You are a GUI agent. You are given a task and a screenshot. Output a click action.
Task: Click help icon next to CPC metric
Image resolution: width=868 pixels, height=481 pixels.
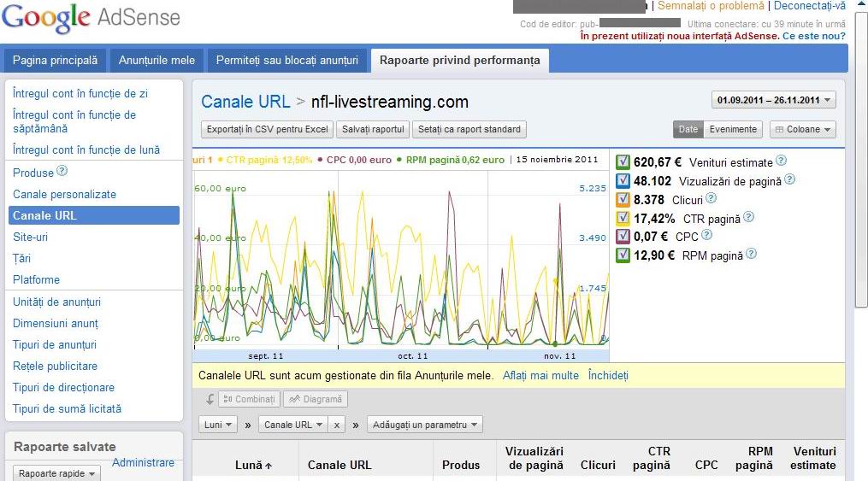706,235
